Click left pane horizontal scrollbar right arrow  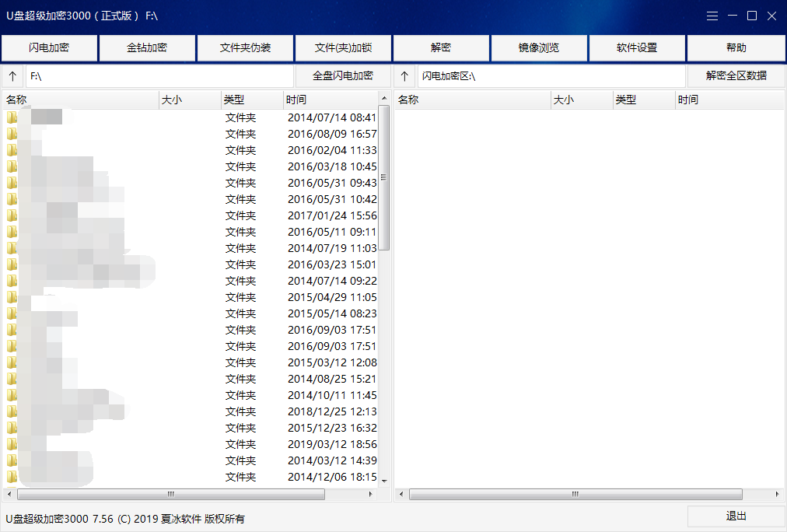point(371,495)
